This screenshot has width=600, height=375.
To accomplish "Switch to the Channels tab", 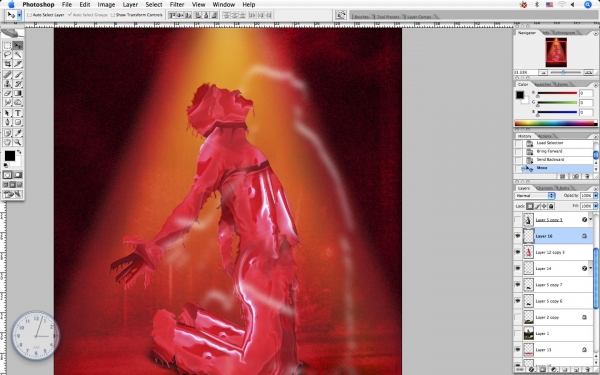I will click(x=545, y=188).
